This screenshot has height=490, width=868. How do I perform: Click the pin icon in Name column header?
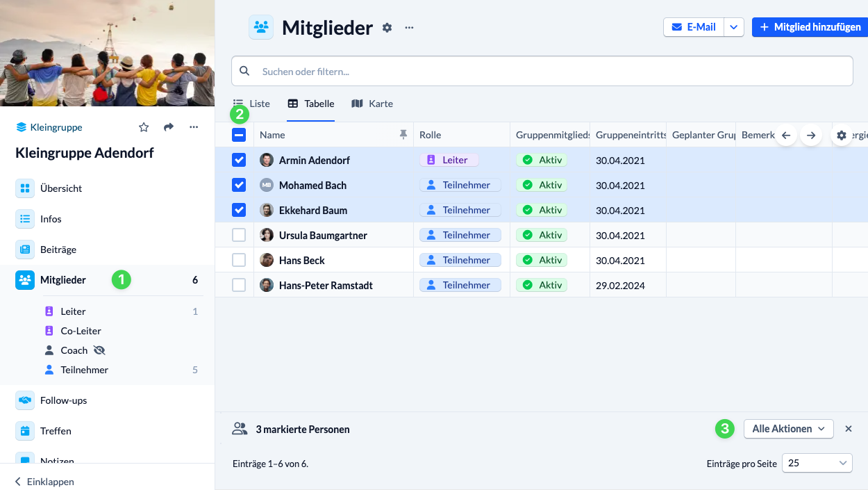click(x=403, y=135)
